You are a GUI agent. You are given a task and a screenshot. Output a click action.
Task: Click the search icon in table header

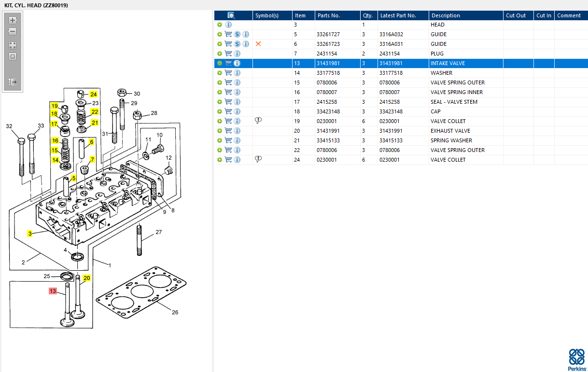pyautogui.click(x=231, y=15)
